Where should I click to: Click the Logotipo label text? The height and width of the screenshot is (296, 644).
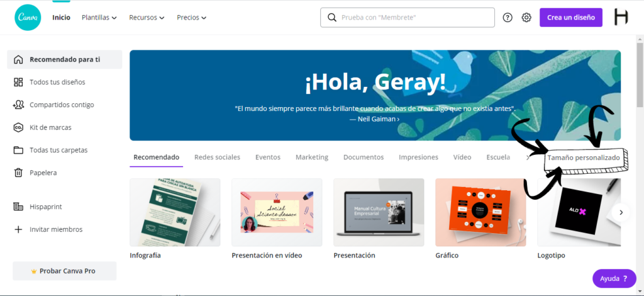551,255
